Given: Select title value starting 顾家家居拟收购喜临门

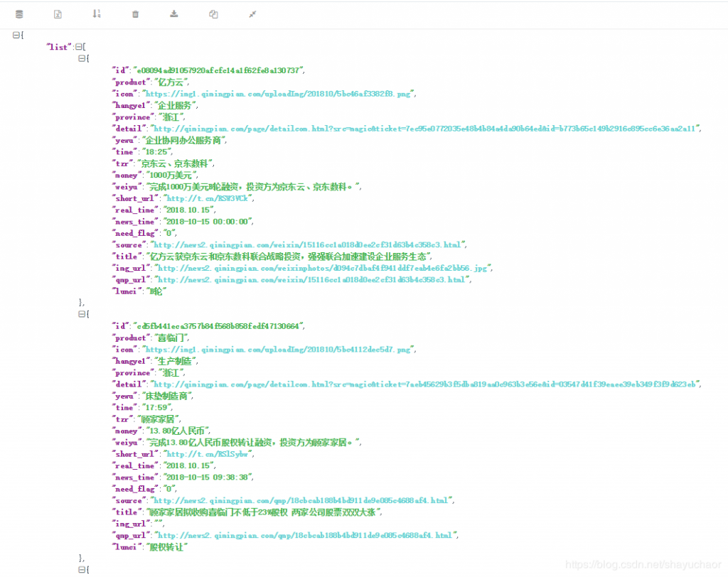Looking at the screenshot, I should coord(263,512).
